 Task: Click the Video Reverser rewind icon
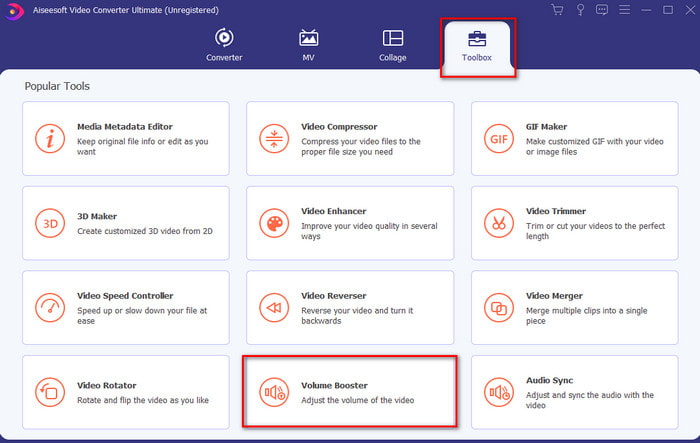(274, 308)
